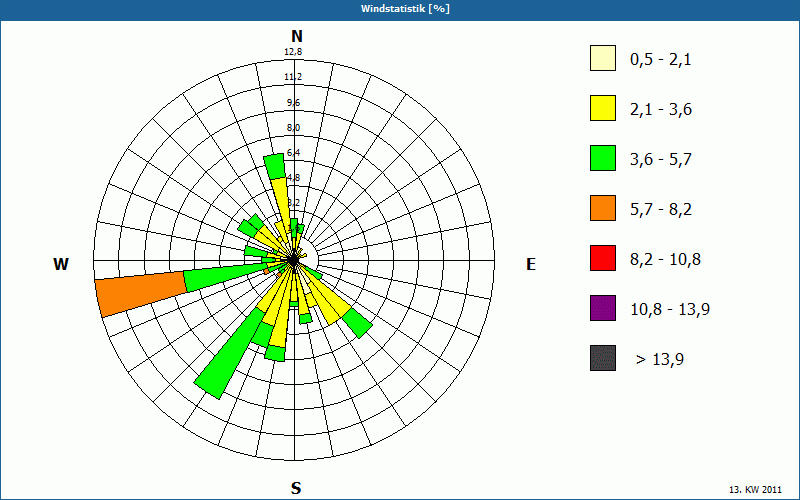Screen dimensions: 800x500
Task: Click the '0,5 - 2,1' legend text
Action: pyautogui.click(x=661, y=60)
